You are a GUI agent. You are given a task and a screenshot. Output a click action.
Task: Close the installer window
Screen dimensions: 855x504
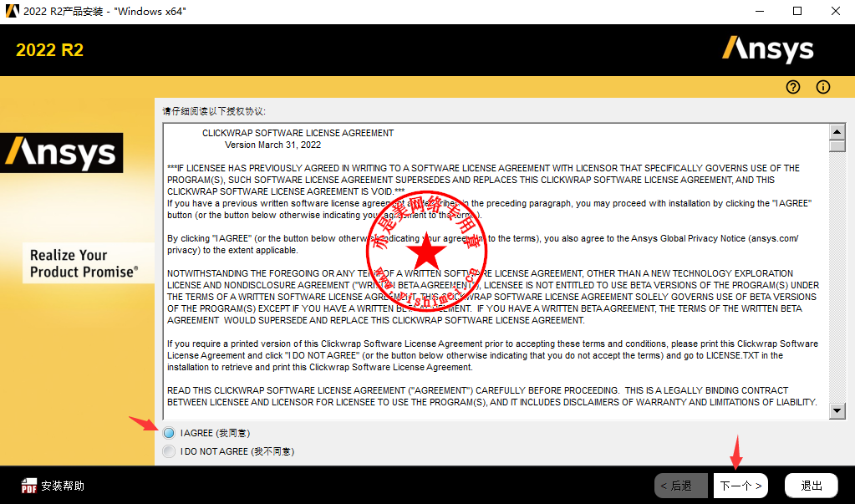point(836,12)
